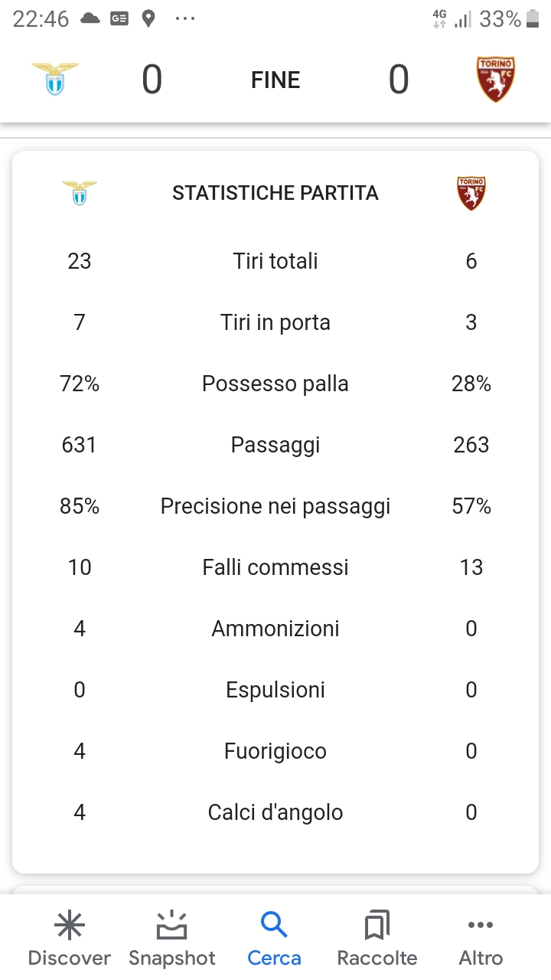
Task: Tap the Torino logo in the statistics card
Action: (471, 193)
